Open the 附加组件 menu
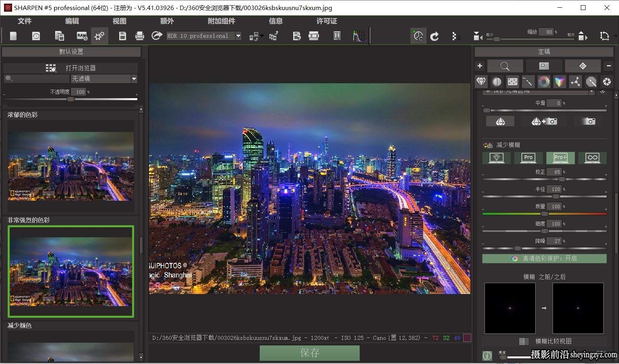This screenshot has height=364, width=619. 222,21
